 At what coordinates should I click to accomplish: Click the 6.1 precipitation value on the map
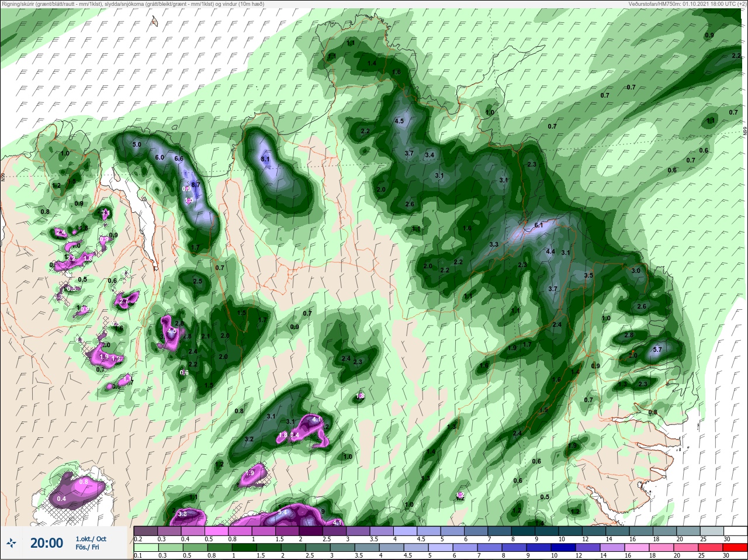click(x=539, y=225)
